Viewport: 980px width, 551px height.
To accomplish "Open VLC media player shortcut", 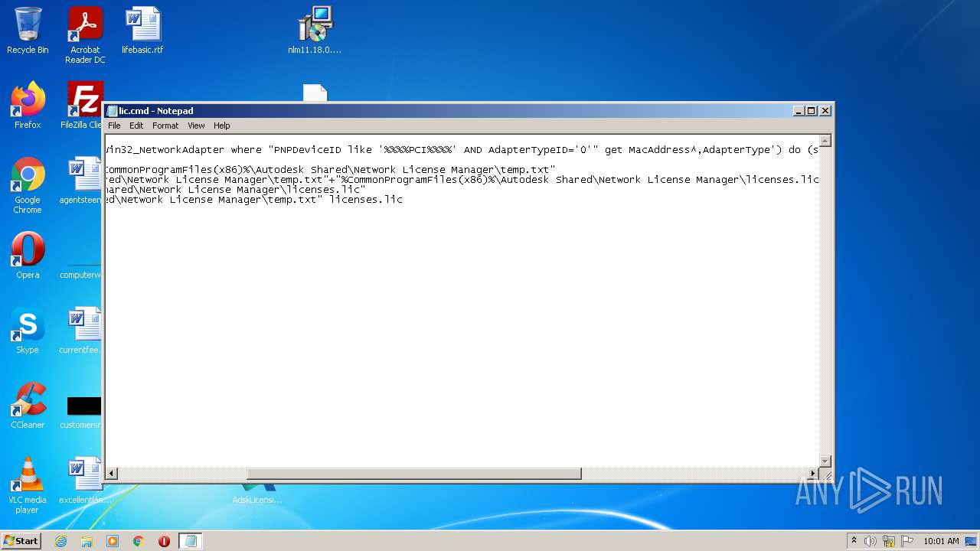I will [28, 485].
